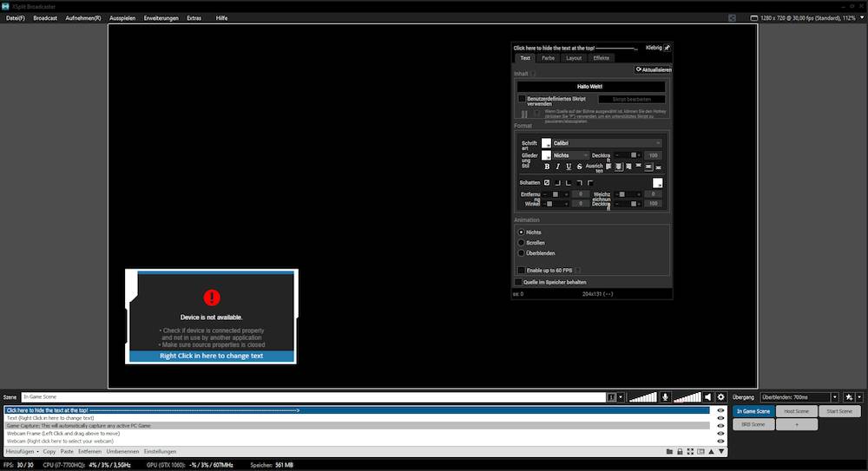Align text right in Ausrichten group
Viewport: 868px width, 471px height.
(x=628, y=167)
